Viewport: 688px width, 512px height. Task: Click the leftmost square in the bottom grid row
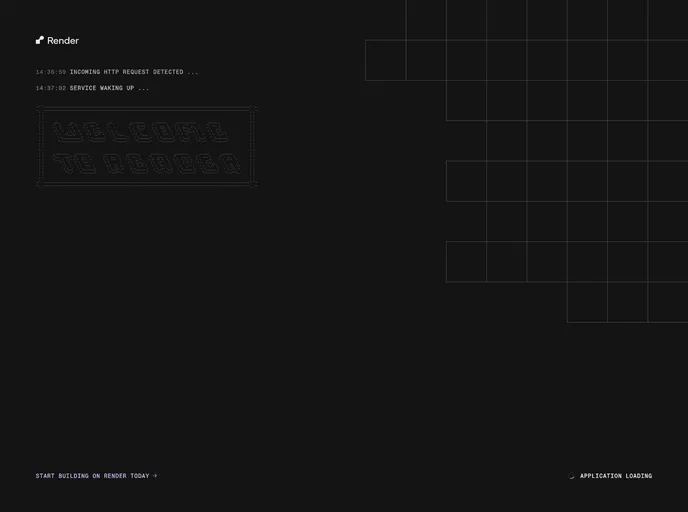point(587,302)
